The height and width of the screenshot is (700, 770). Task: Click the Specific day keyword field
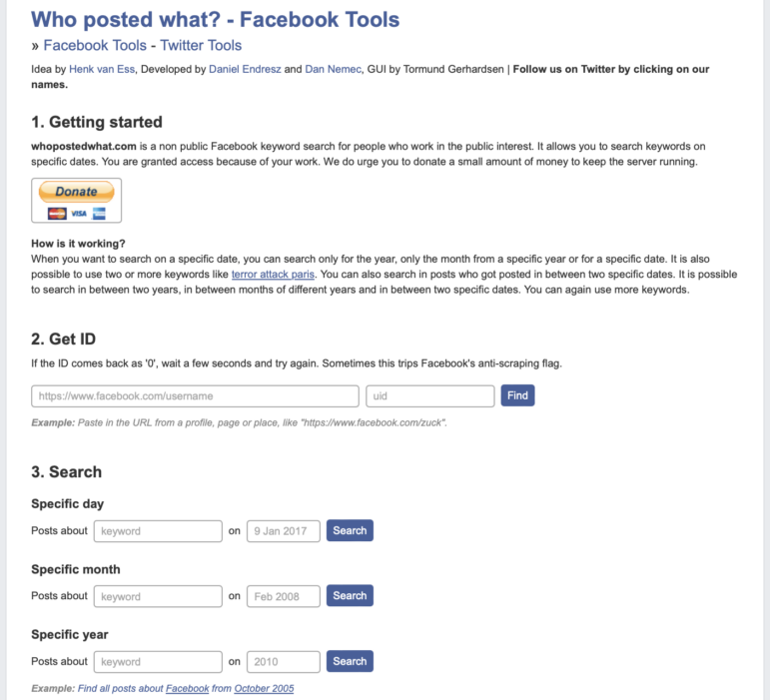[158, 531]
